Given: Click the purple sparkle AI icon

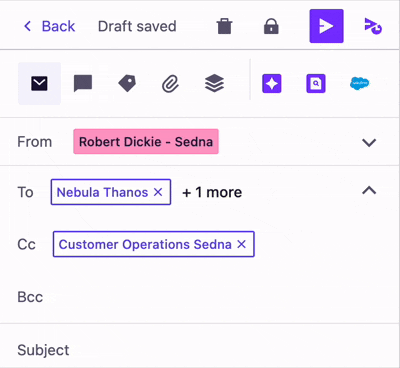Looking at the screenshot, I should (272, 83).
